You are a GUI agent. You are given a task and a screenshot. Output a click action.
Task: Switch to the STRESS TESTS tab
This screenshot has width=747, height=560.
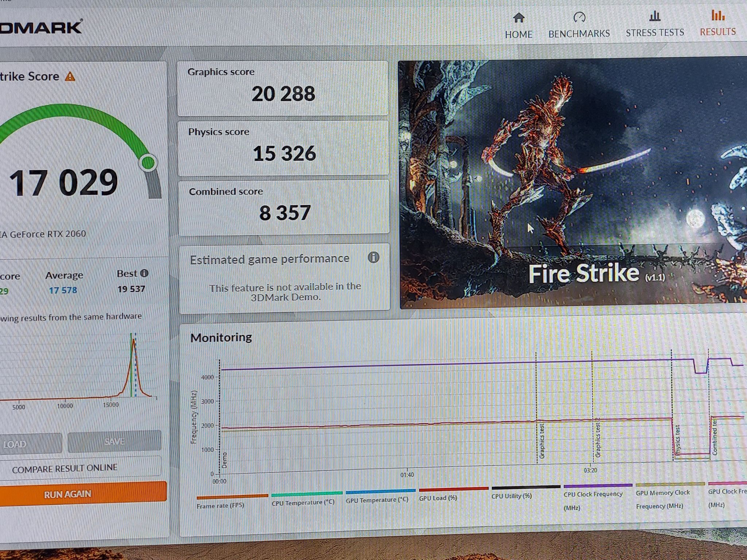655,24
